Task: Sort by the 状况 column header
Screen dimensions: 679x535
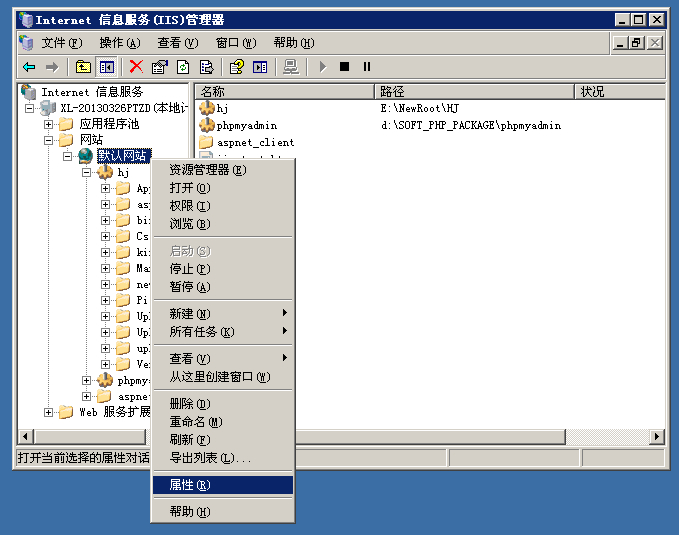Action: [x=620, y=91]
